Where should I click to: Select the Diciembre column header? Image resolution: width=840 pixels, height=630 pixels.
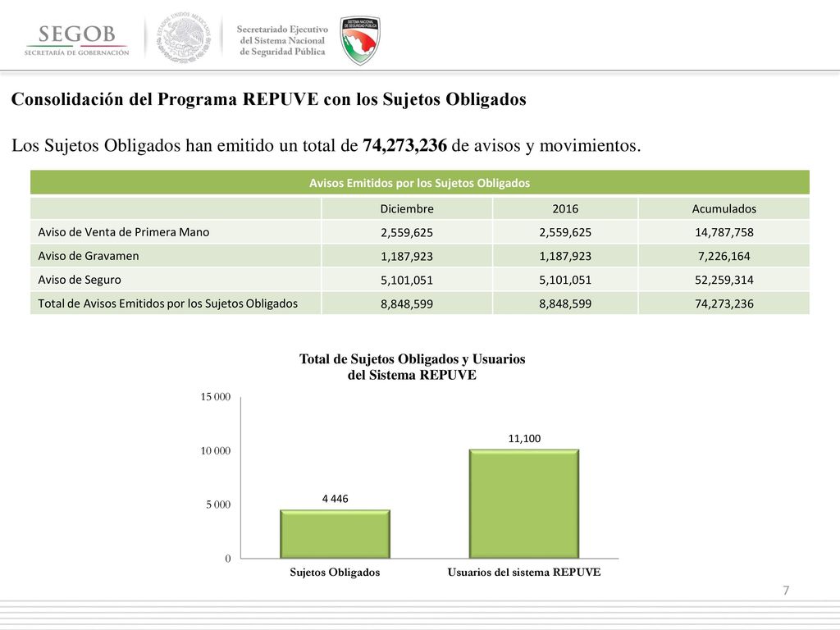coord(407,208)
